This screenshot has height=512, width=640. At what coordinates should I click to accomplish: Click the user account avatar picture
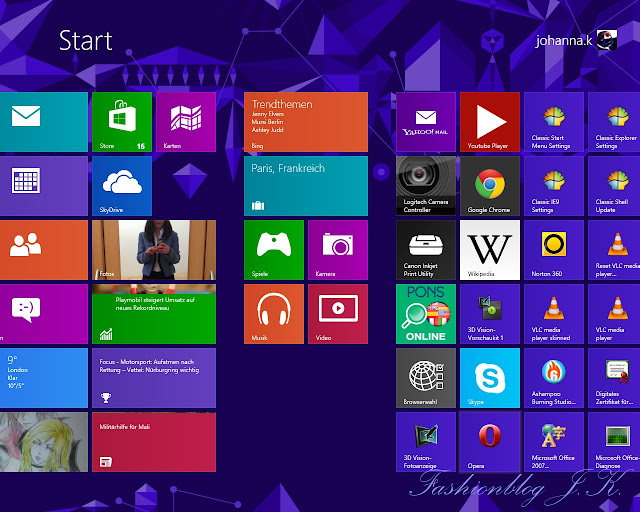[x=607, y=40]
